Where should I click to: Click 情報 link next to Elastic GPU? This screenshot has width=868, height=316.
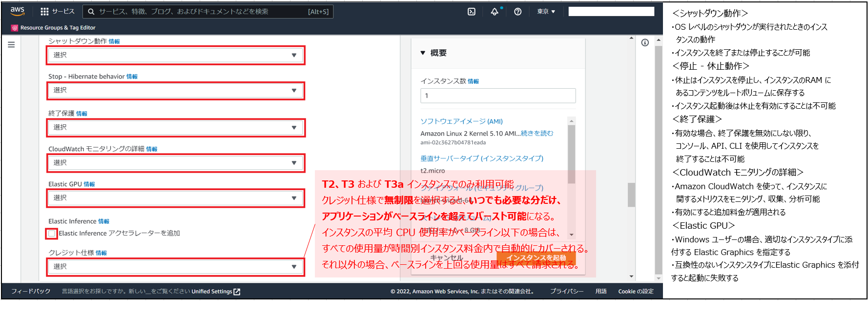coord(89,185)
